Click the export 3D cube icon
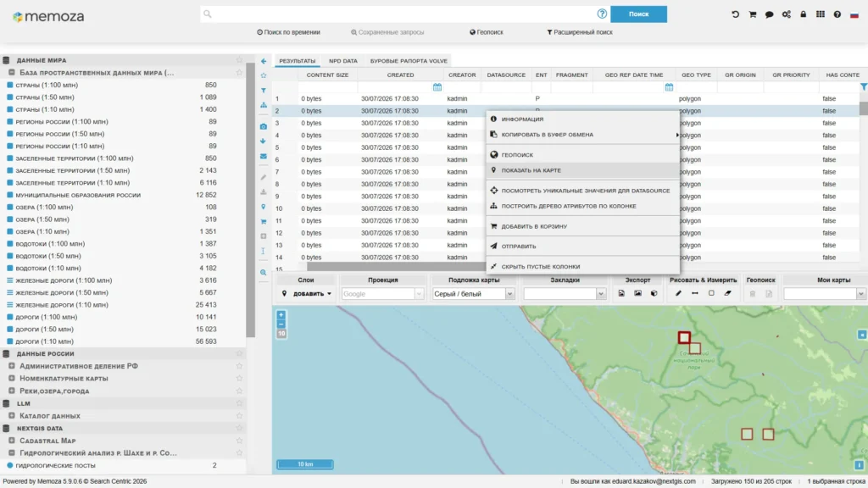 pos(654,293)
